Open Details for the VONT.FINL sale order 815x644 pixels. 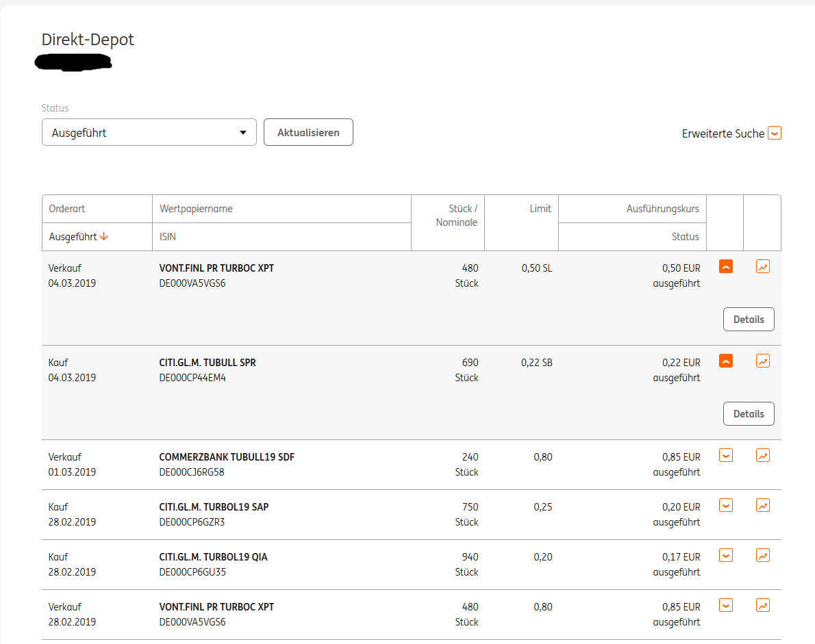pos(749,320)
